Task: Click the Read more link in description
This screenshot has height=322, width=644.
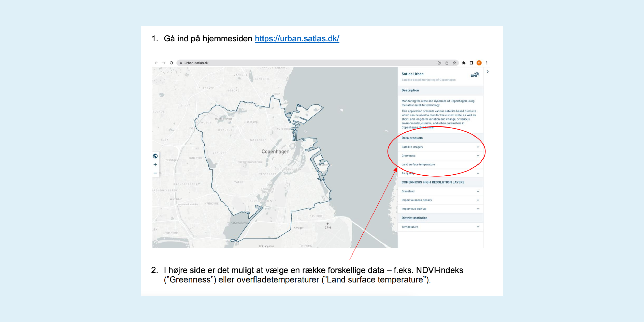Action: (427, 128)
